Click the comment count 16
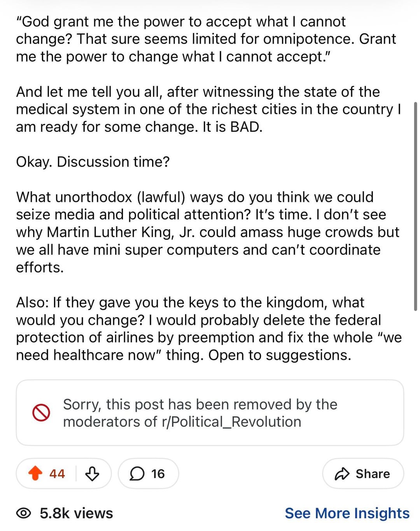This screenshot has width=420, height=531. 158,474
